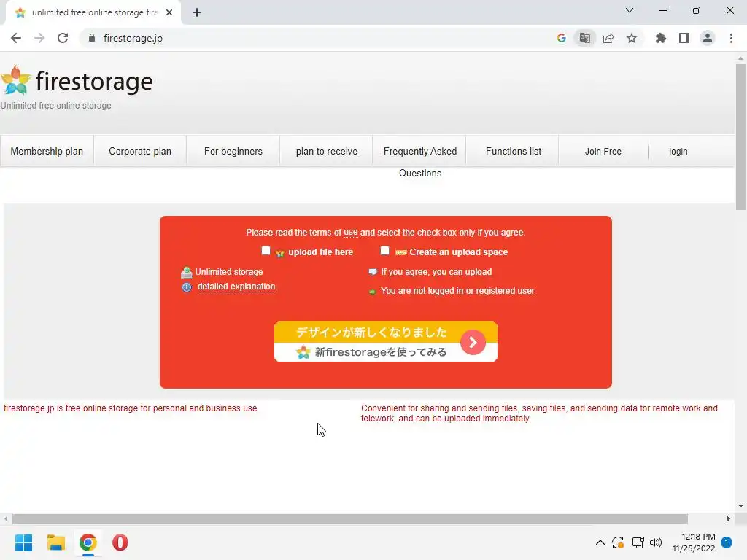Click Chrome icon in taskbar
The width and height of the screenshot is (747, 560).
coord(88,542)
